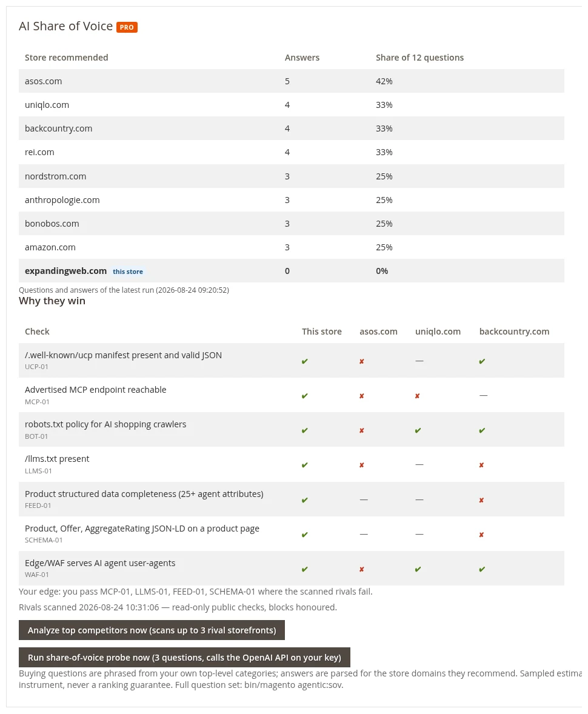Select the asos.com row in store table

click(x=292, y=81)
